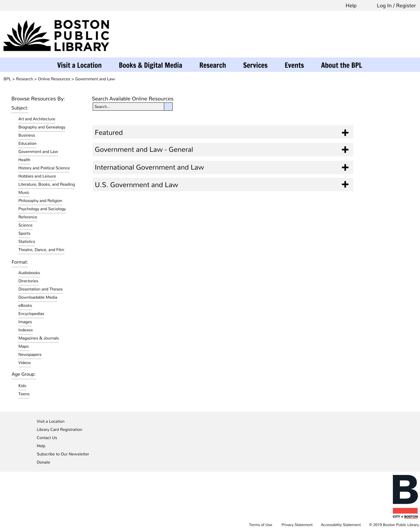Expand Government and Law - General section
This screenshot has width=420, height=531.
[223, 149]
